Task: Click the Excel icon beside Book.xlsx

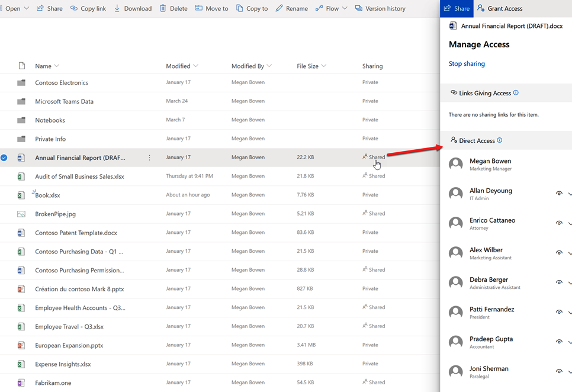Action: pyautogui.click(x=21, y=195)
